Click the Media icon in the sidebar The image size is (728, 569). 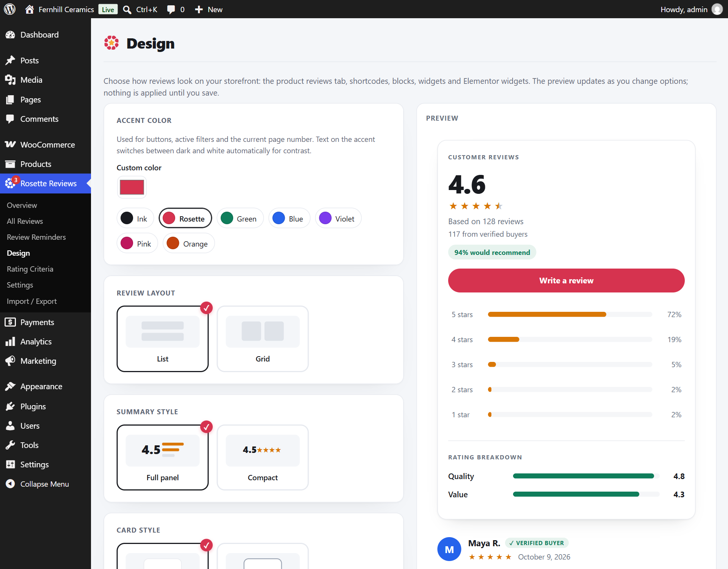(x=10, y=80)
